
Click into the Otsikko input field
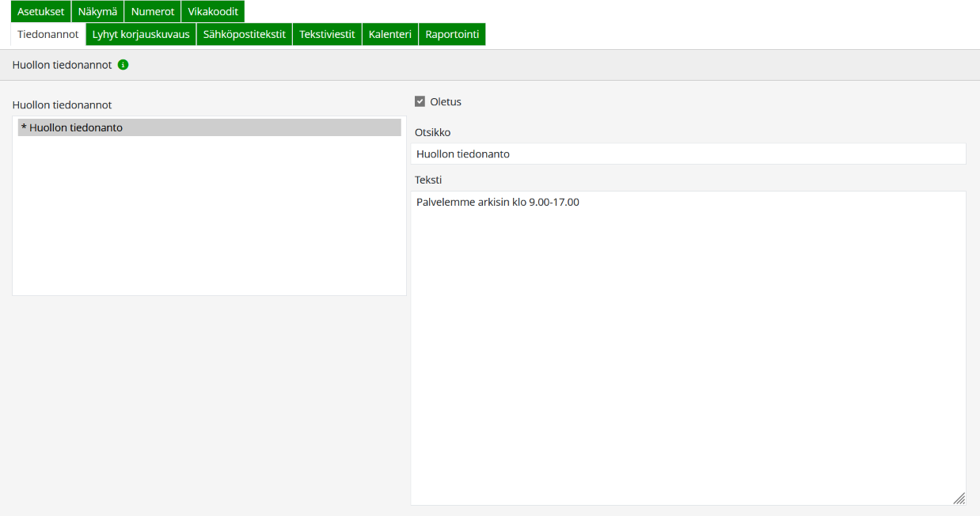[x=689, y=154]
